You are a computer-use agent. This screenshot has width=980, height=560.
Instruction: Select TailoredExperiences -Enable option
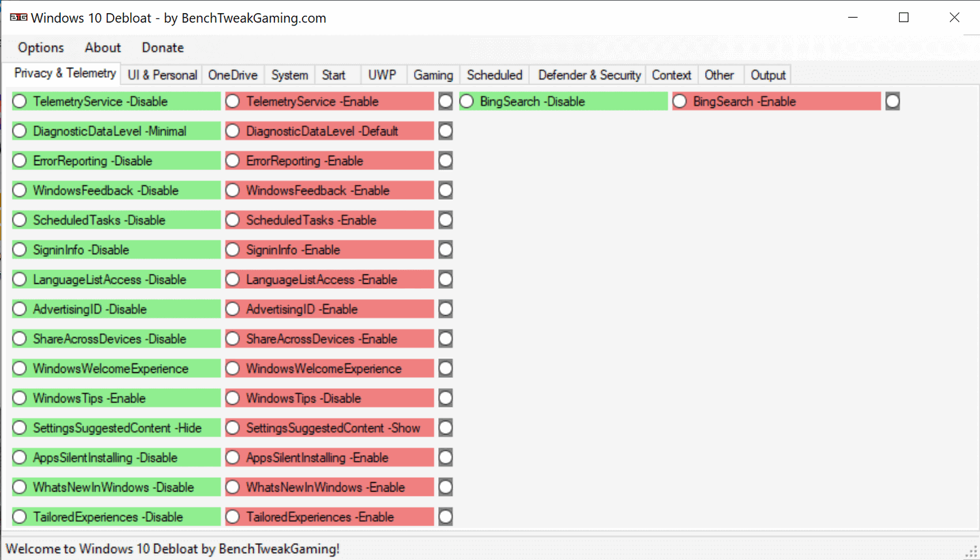[x=233, y=516]
